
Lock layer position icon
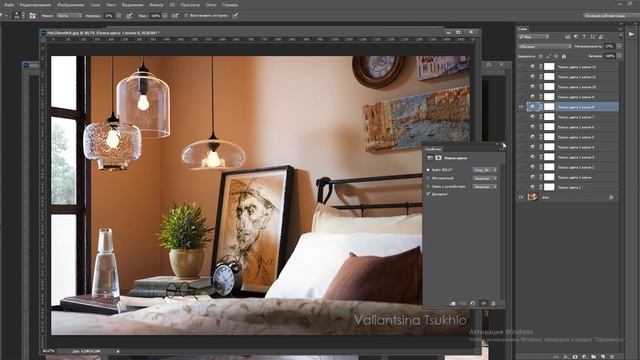pos(556,56)
